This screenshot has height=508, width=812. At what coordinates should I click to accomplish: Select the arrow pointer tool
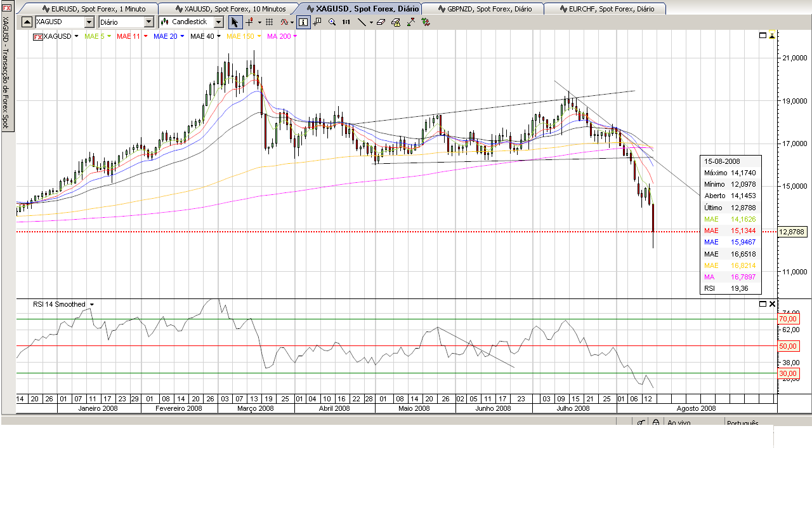coord(235,22)
